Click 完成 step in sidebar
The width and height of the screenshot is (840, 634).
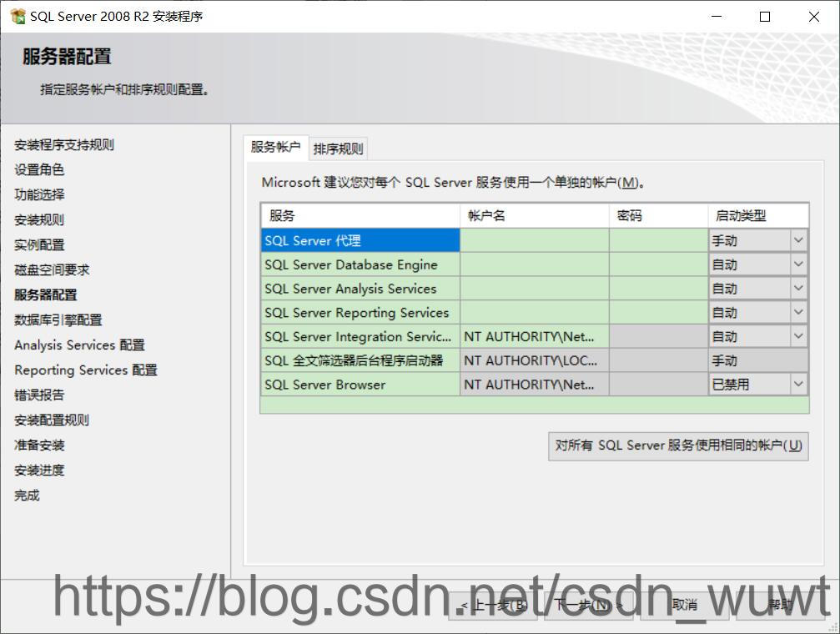click(27, 496)
